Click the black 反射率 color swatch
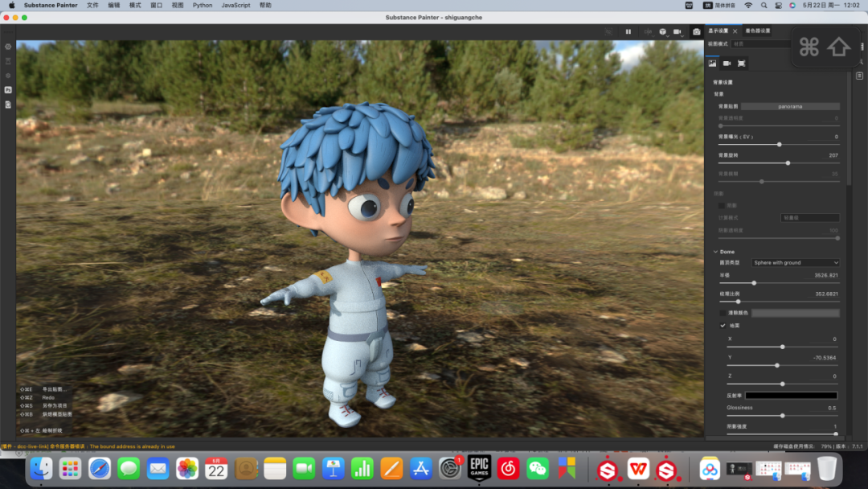 791,396
